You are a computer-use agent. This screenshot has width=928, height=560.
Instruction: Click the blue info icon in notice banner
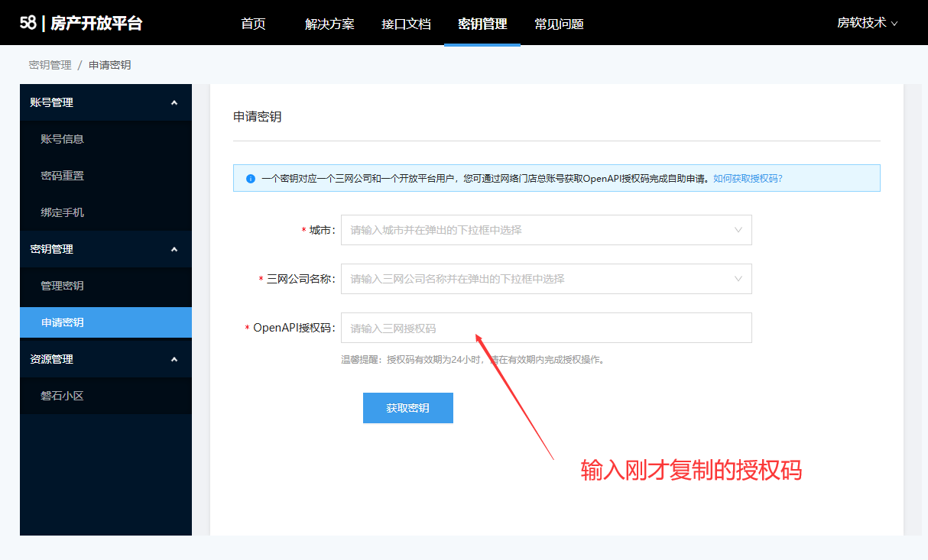(x=250, y=179)
